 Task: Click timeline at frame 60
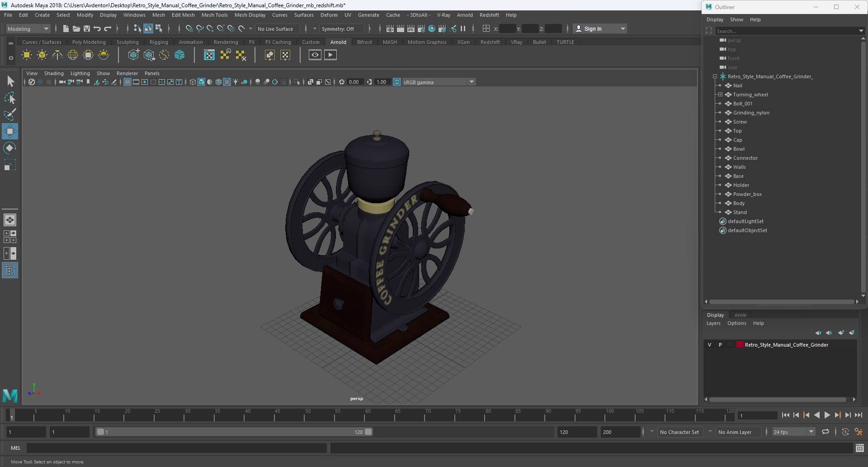[x=368, y=415]
